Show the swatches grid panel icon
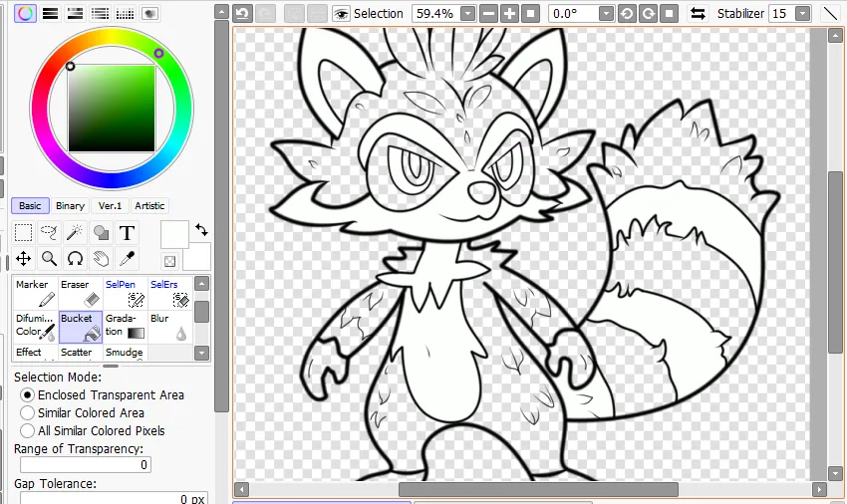Viewport: 847px width, 504px height. tap(125, 13)
